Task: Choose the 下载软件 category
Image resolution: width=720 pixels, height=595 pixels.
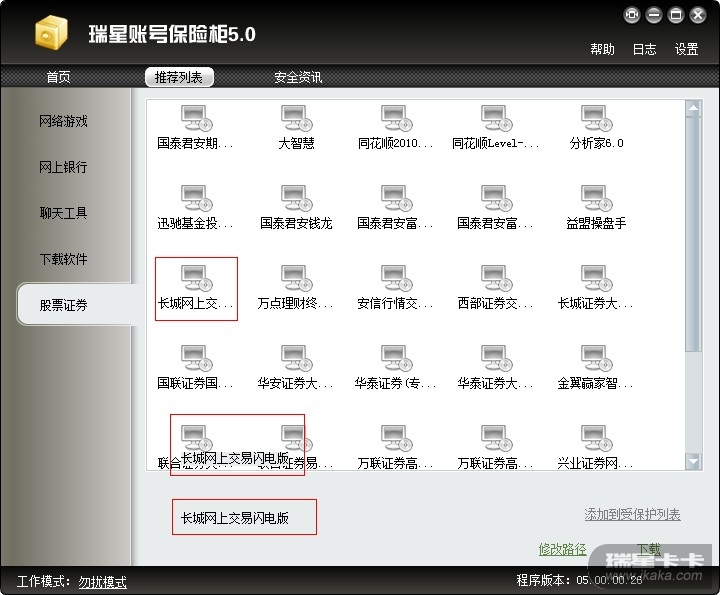Action: click(63, 259)
